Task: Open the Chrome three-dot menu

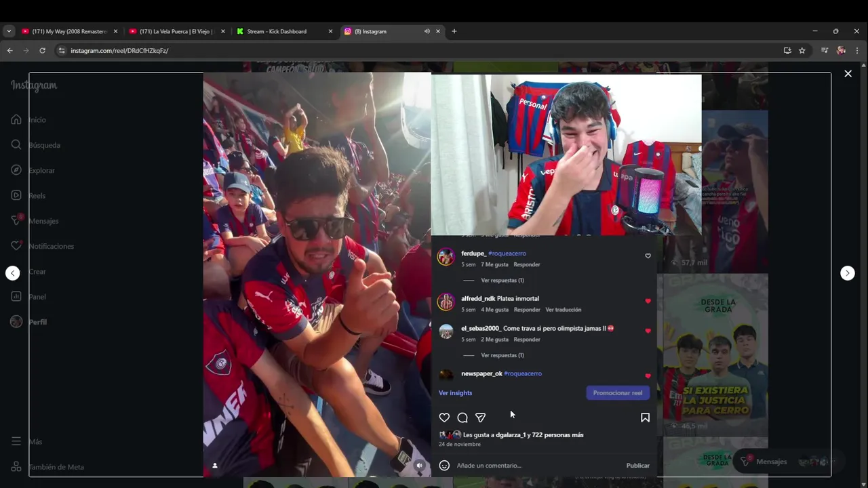Action: coord(858,50)
